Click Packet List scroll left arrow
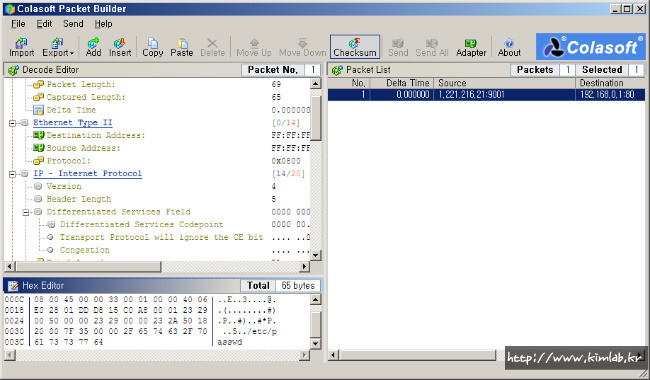The height and width of the screenshot is (380, 650). 334,355
